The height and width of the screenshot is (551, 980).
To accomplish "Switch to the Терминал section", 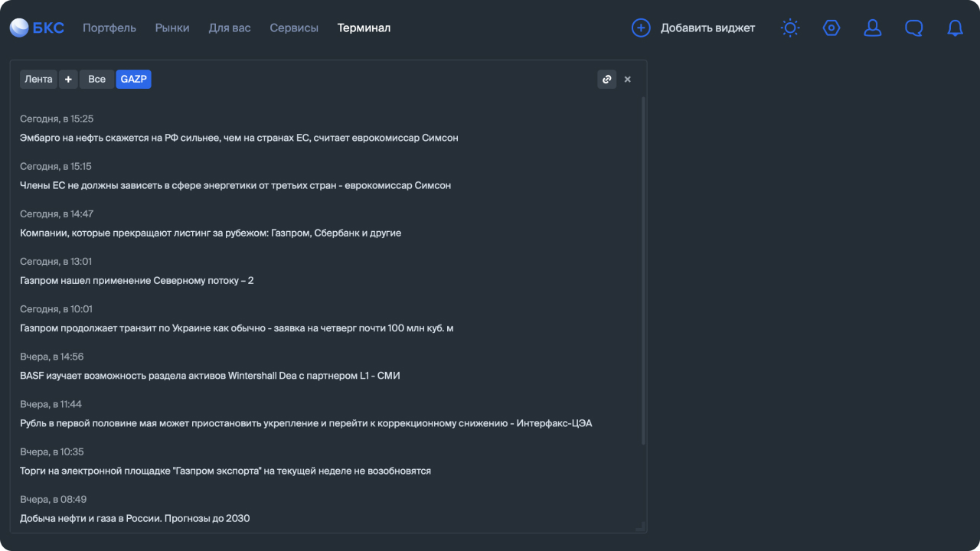I will 364,28.
